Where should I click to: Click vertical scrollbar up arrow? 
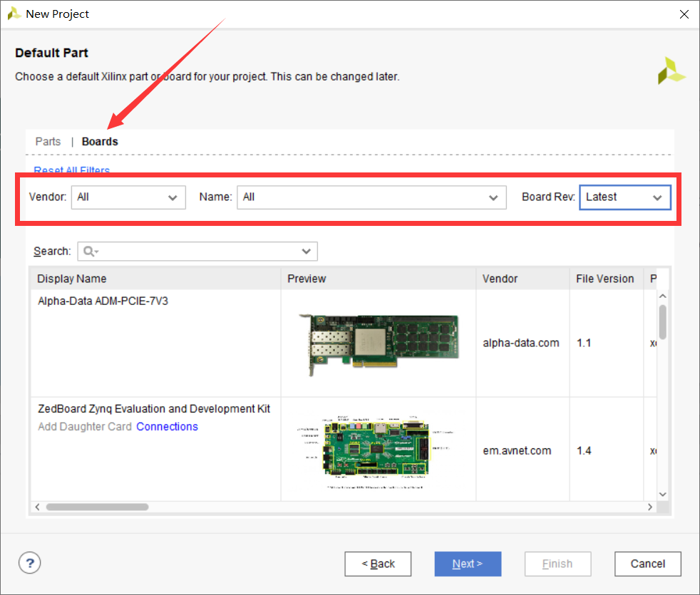pos(662,296)
